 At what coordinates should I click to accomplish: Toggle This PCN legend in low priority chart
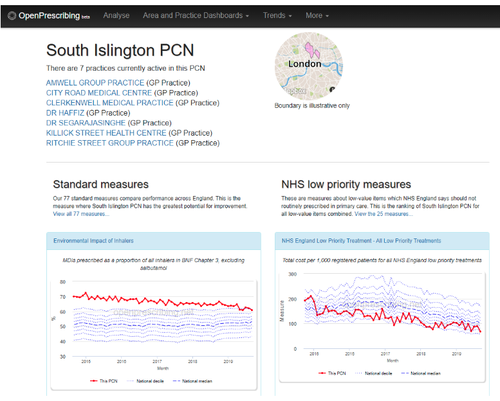click(x=332, y=373)
